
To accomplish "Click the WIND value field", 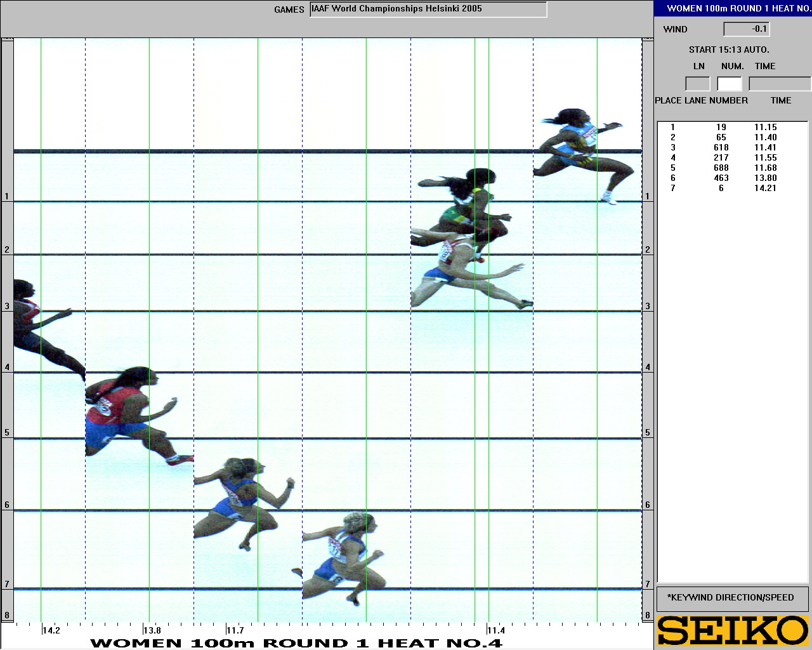I will 746,29.
